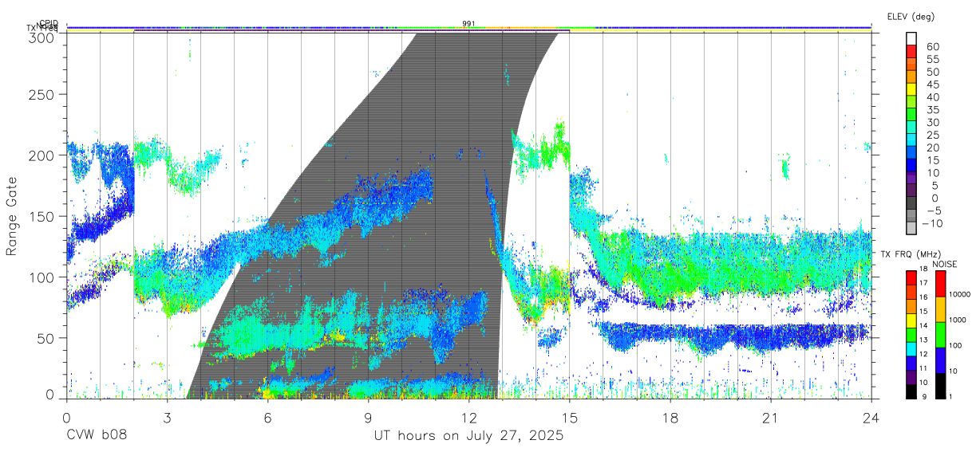Image resolution: width=980 pixels, height=452 pixels.
Task: Select the orange 1000–10000 noise swatch
Action: tap(941, 309)
